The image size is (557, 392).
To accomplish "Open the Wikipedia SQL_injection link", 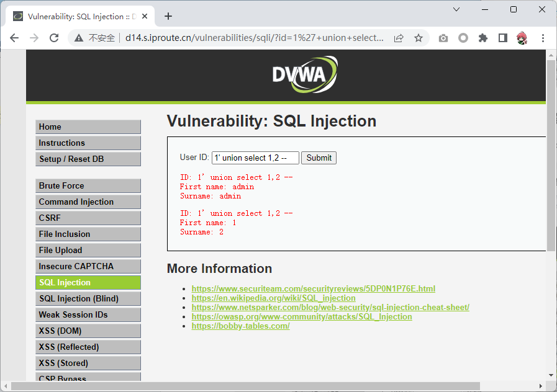I will tap(273, 298).
